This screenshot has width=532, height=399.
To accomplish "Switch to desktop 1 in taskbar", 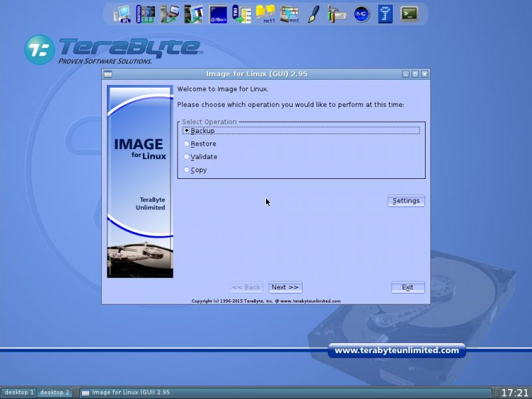I will (19, 392).
